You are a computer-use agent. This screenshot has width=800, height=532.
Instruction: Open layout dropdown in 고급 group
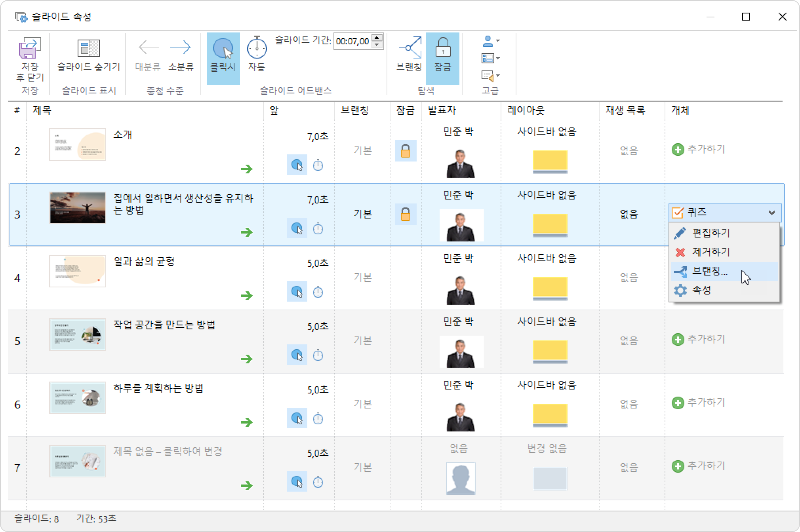pos(491,58)
